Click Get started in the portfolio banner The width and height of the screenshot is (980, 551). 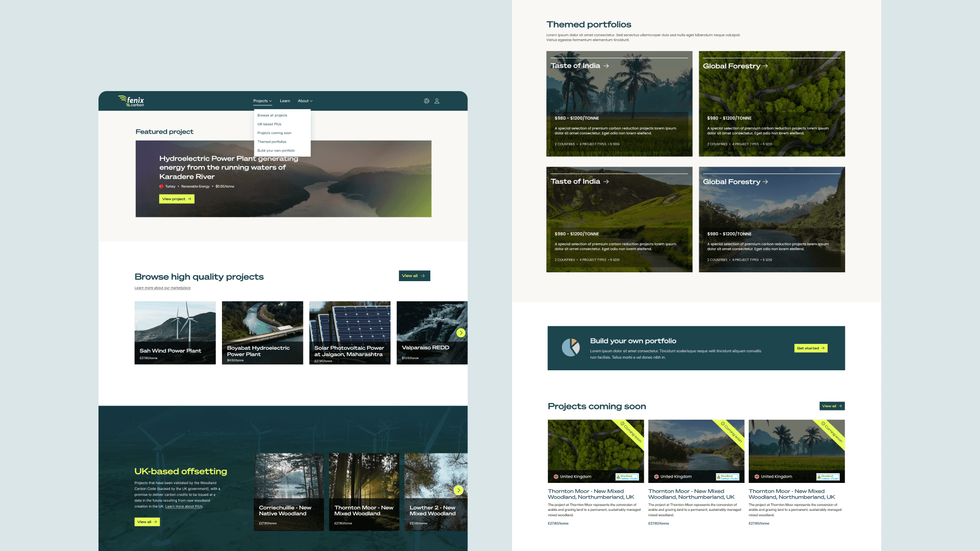click(810, 348)
